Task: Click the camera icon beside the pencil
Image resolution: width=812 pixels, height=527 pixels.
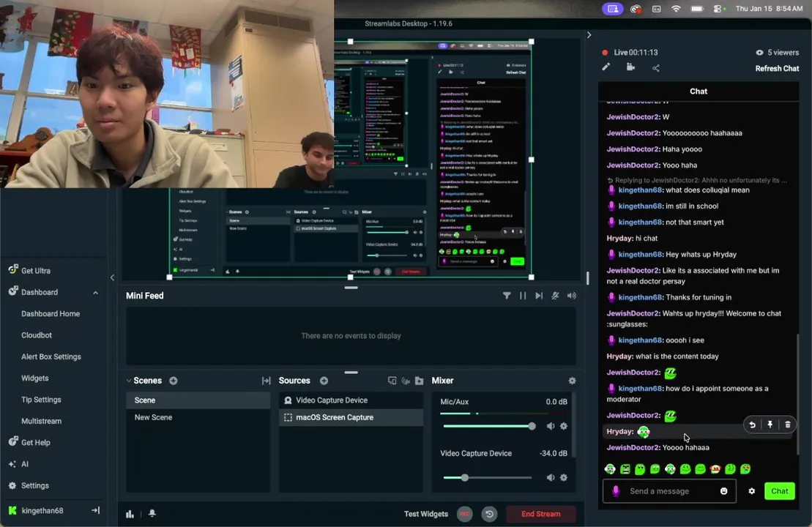Action: click(630, 67)
